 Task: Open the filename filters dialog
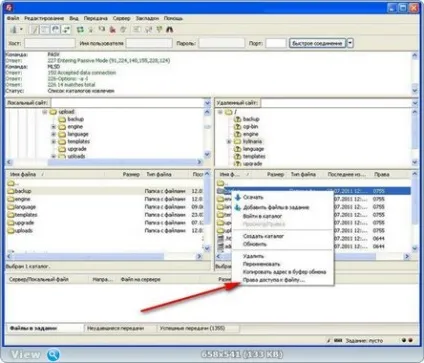tap(137, 30)
